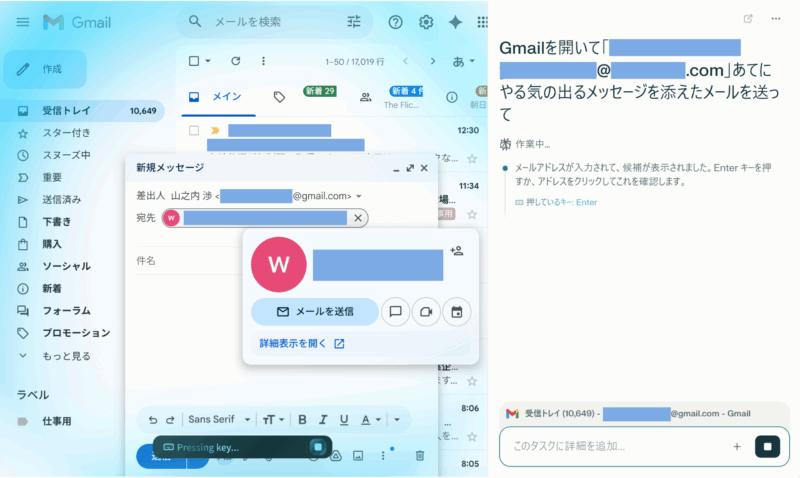Start a video call with the contact
Screen dimensions: 800x478
point(426,312)
